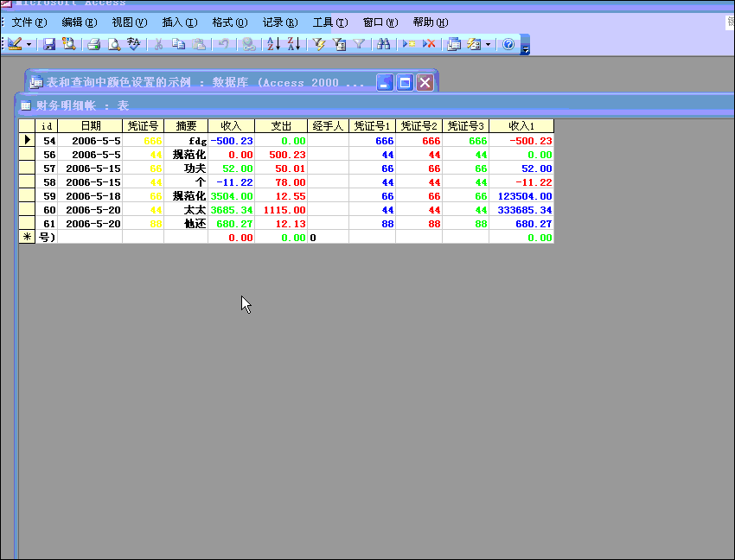Maximize the database window 表和查询中颜色设置的示例
Screen dimensions: 735x560
click(x=405, y=83)
